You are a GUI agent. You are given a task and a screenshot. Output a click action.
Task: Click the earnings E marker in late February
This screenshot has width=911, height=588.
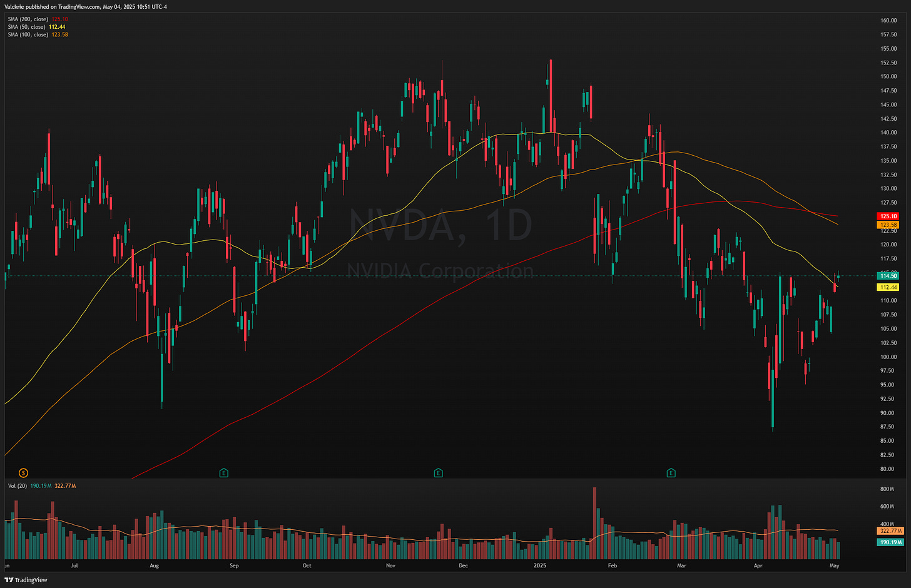click(671, 473)
